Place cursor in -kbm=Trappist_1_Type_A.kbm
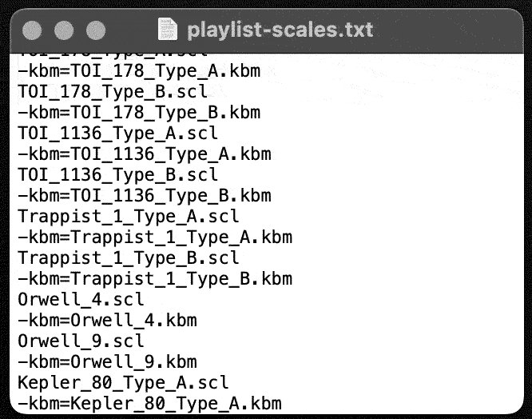 [x=155, y=237]
